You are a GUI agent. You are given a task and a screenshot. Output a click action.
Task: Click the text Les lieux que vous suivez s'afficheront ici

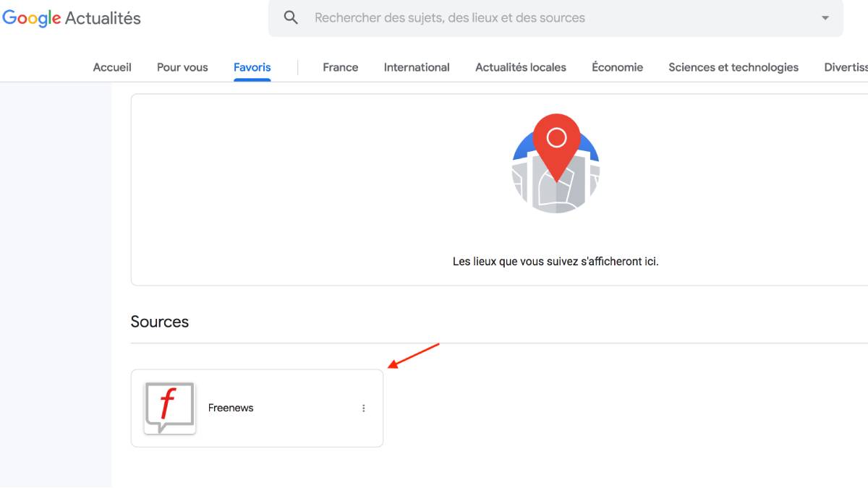point(556,262)
